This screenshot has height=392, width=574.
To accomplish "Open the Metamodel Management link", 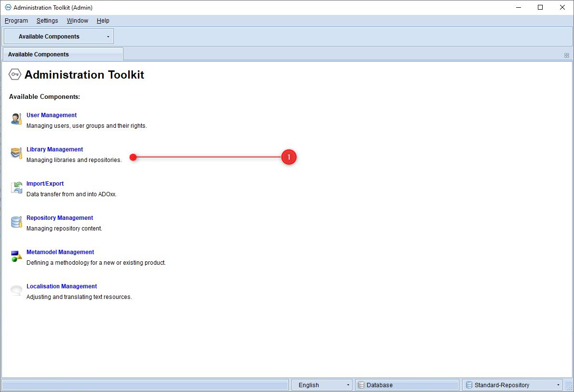I will [60, 252].
